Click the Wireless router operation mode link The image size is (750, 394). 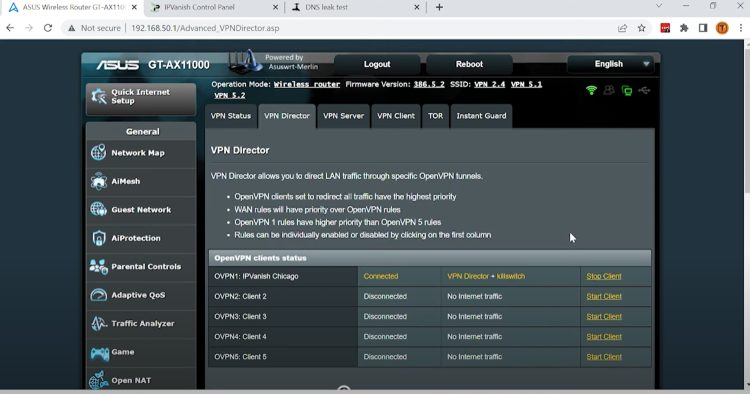coord(307,84)
